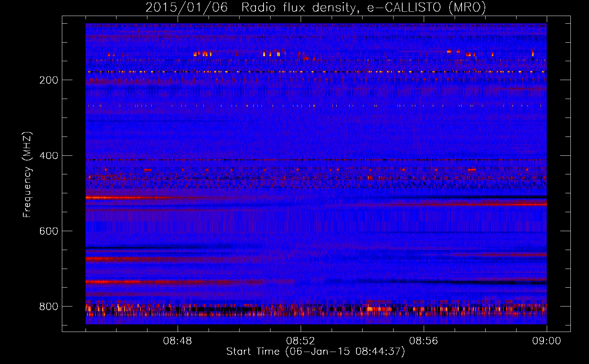Viewport: 589px width, 364px height.
Task: Click the 800 frequency tick label
Action: pyautogui.click(x=49, y=306)
